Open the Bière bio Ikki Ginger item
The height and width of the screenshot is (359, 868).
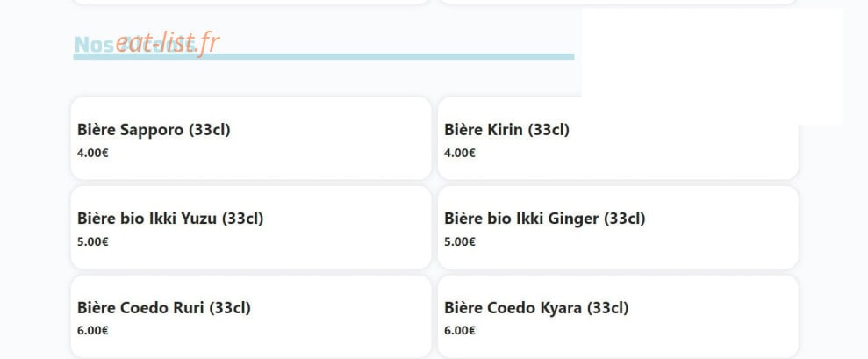[x=618, y=227]
